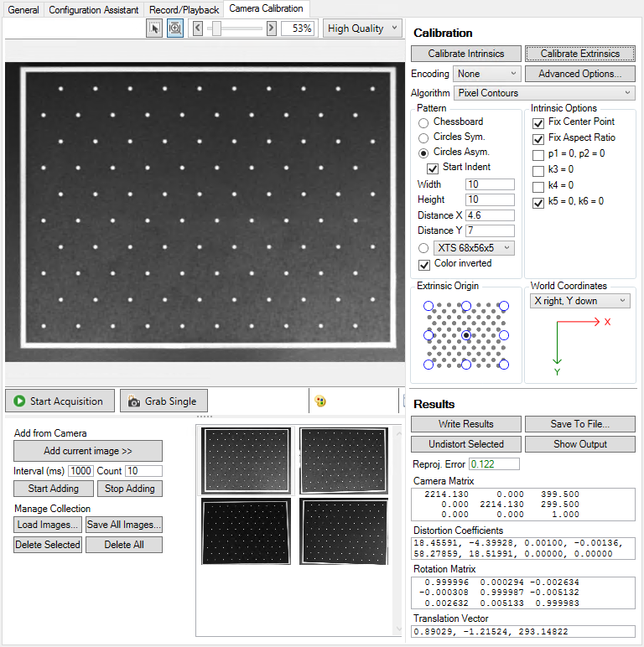Select bottom-left extrinsic origin point

(x=428, y=365)
